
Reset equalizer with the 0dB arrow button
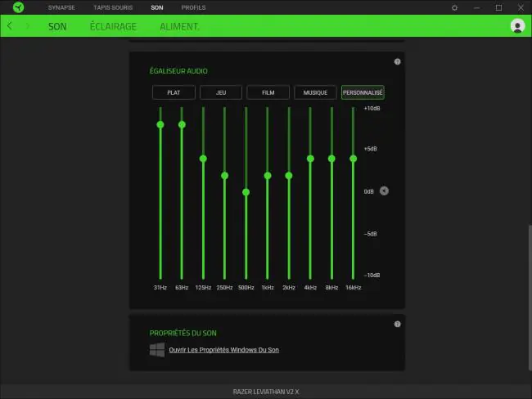click(384, 191)
